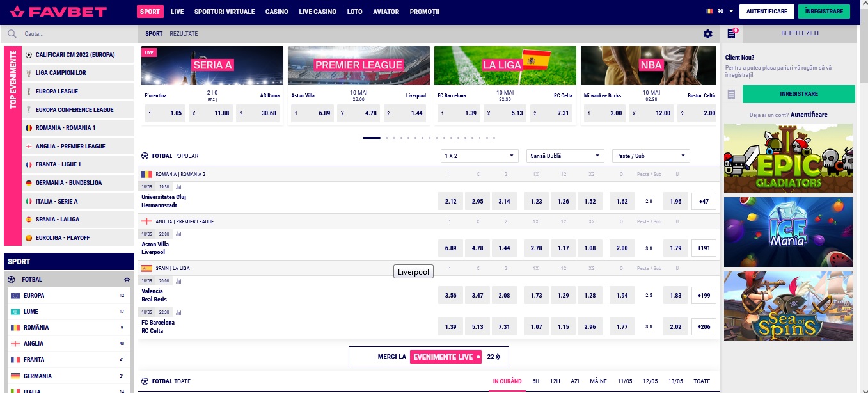Image resolution: width=868 pixels, height=393 pixels.
Task: Click football icon next to Calificari CM 2022
Action: click(x=28, y=55)
